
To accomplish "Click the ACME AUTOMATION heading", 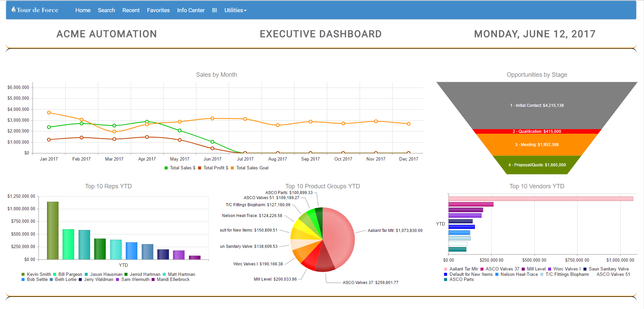I will pos(107,34).
